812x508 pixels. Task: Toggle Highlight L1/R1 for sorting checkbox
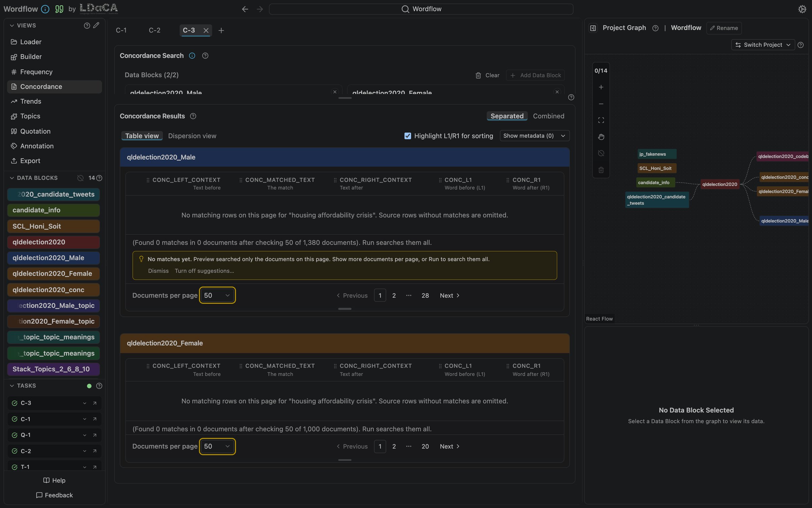408,136
